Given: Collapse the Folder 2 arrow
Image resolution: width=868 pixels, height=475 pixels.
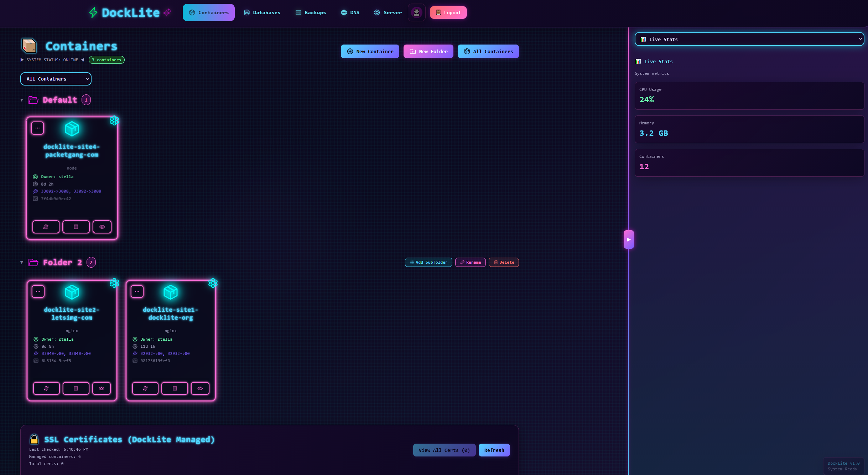Looking at the screenshot, I should pos(22,263).
